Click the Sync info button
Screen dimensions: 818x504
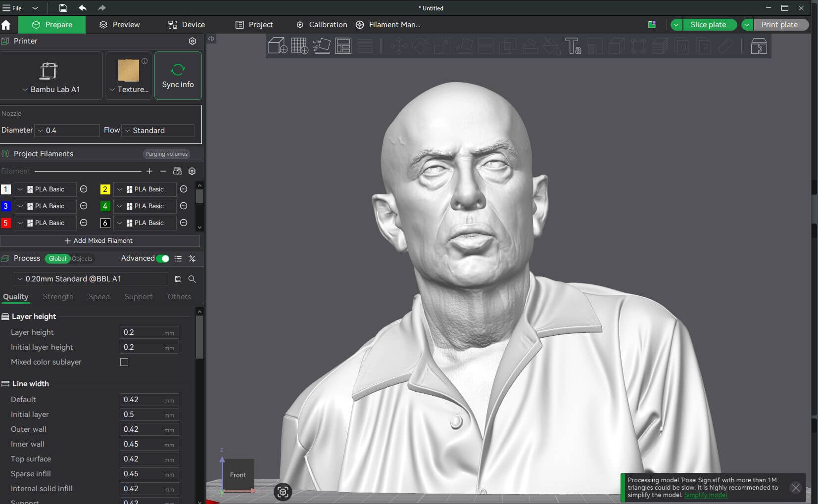[x=178, y=76]
